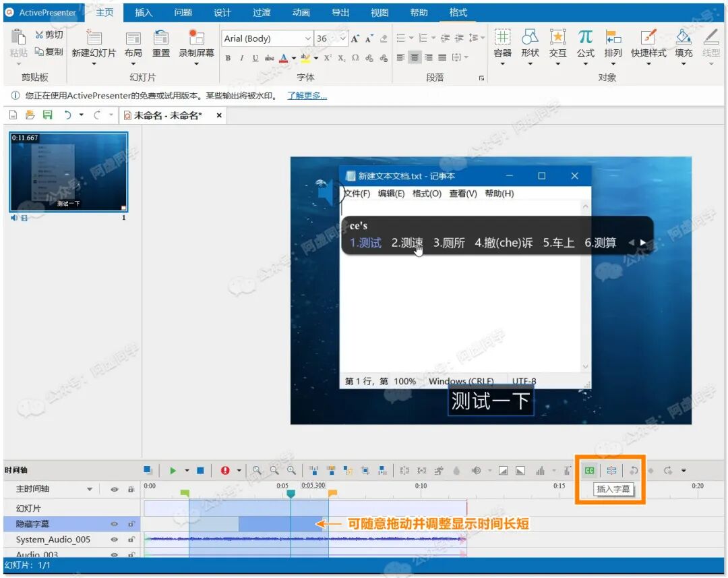The width and height of the screenshot is (728, 578).
Task: Click the Cut (剪切) scissors button
Action: tap(49, 35)
